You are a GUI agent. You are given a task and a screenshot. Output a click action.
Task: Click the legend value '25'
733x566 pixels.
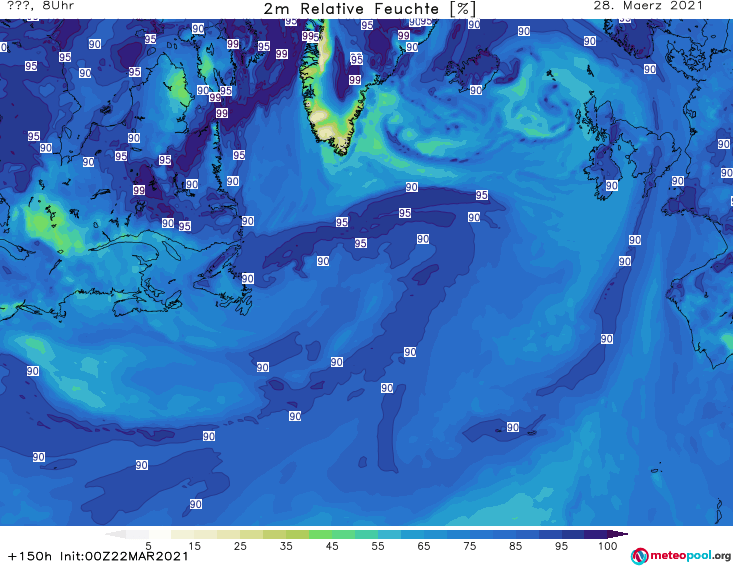pos(240,546)
